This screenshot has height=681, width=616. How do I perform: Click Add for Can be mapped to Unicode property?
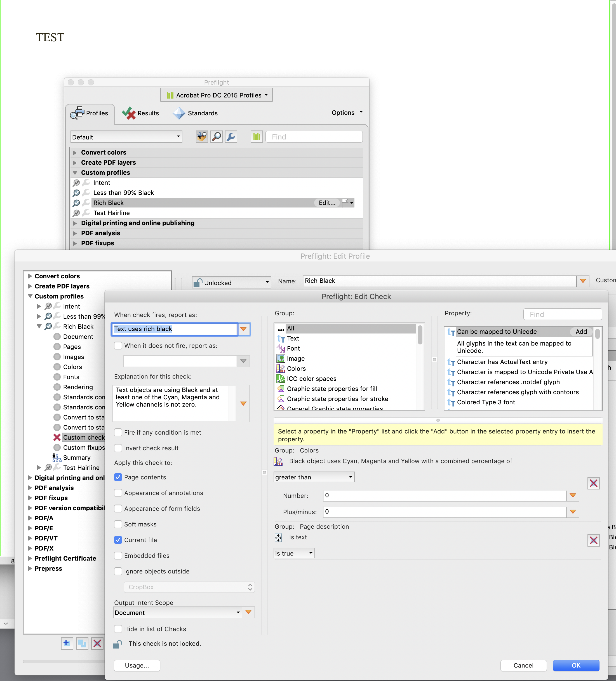pos(581,332)
